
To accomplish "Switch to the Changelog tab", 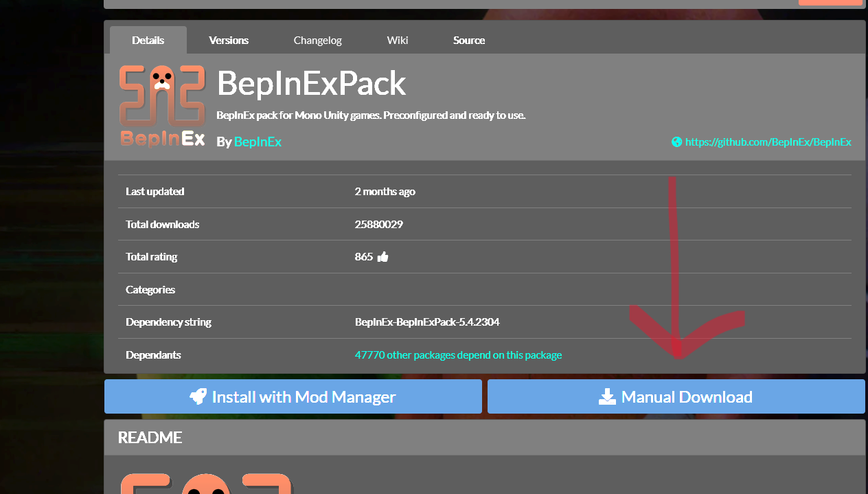I will pyautogui.click(x=317, y=41).
